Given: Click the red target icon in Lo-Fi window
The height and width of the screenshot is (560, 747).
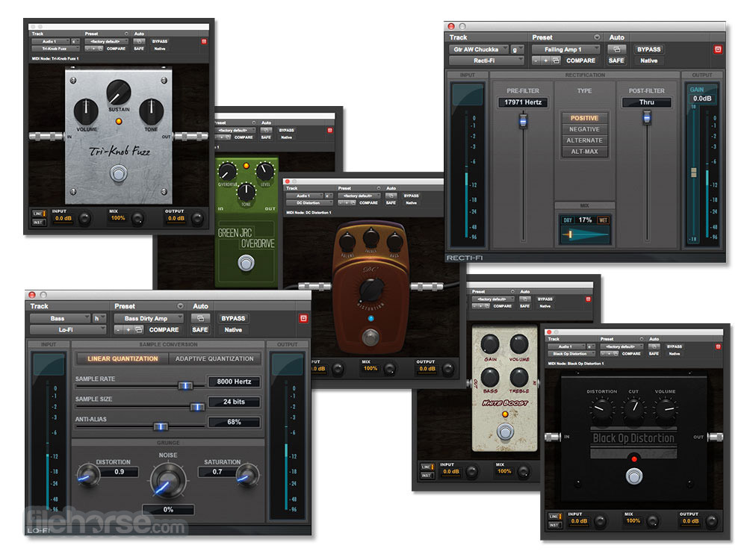Looking at the screenshot, I should 303,318.
